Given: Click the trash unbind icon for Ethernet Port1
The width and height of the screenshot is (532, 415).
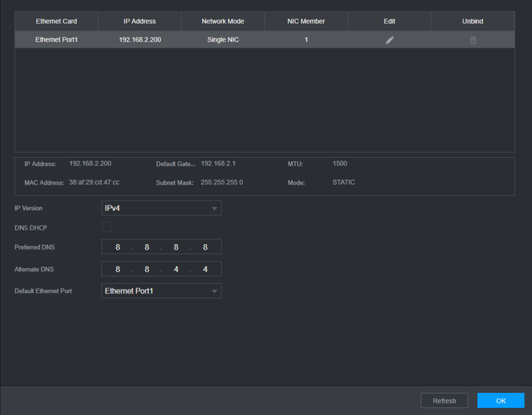Looking at the screenshot, I should pos(473,40).
